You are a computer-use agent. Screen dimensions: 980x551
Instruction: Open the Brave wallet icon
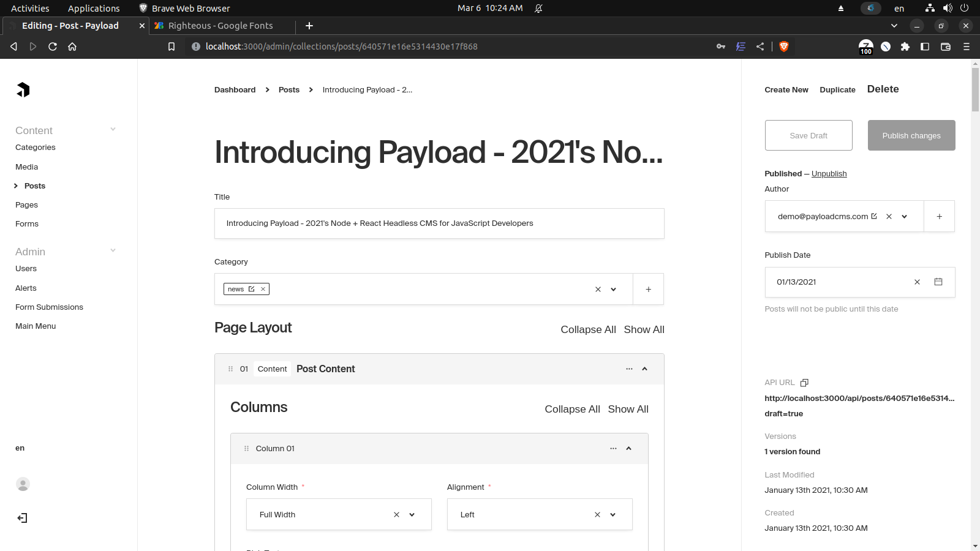945,47
